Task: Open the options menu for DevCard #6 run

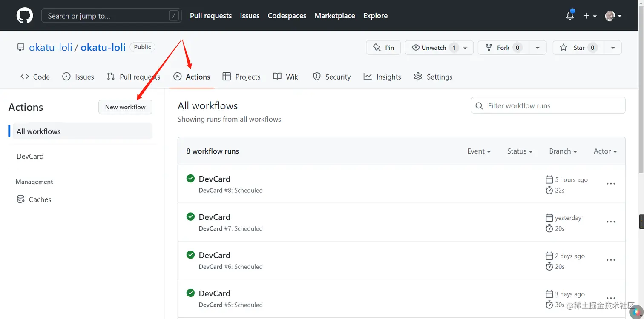Action: [611, 260]
